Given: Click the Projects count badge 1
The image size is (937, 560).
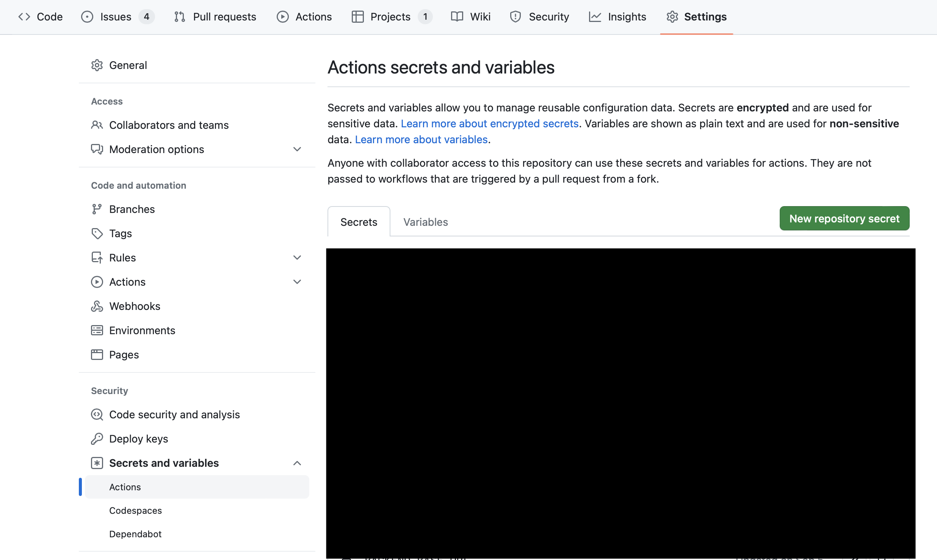Looking at the screenshot, I should coord(425,17).
